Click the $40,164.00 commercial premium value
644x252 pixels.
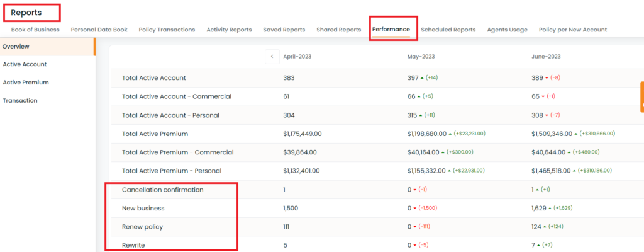[x=423, y=152]
